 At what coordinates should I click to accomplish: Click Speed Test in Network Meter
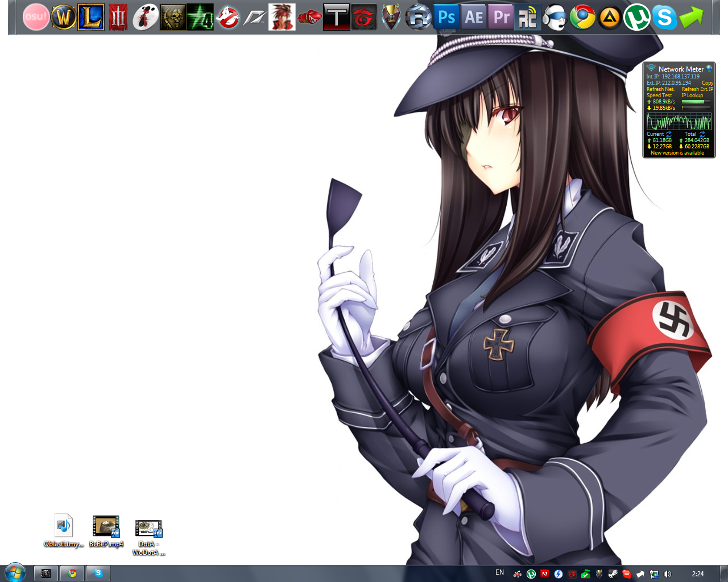[659, 95]
